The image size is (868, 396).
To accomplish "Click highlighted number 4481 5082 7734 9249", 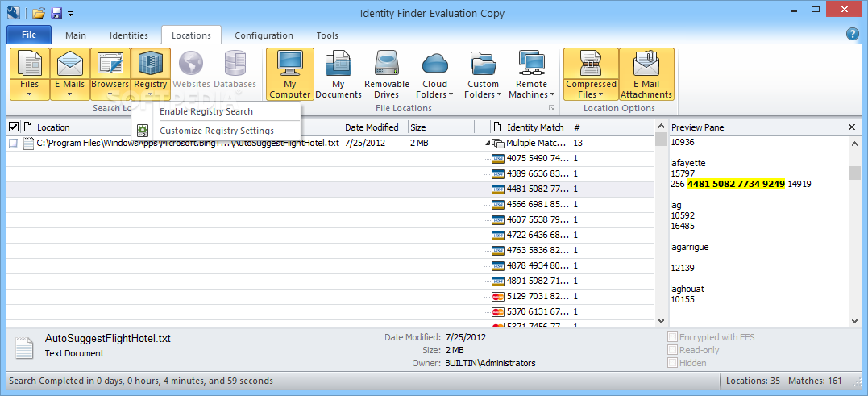I will [737, 184].
